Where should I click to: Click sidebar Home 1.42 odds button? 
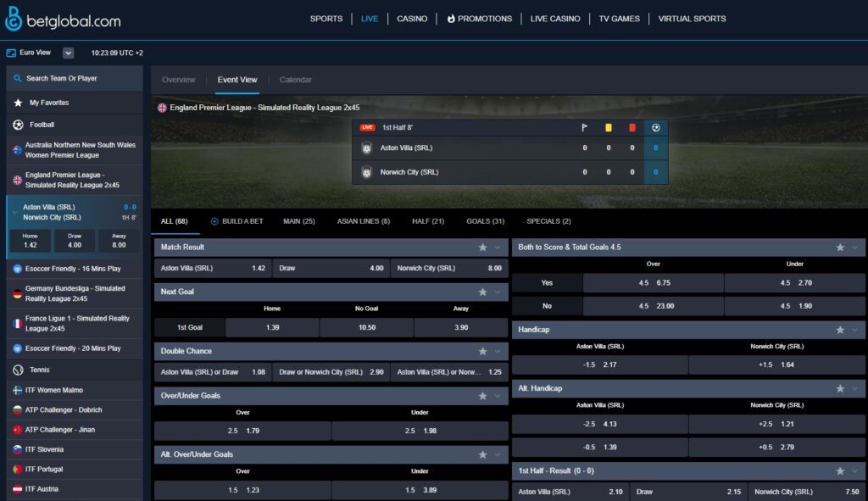click(x=31, y=241)
